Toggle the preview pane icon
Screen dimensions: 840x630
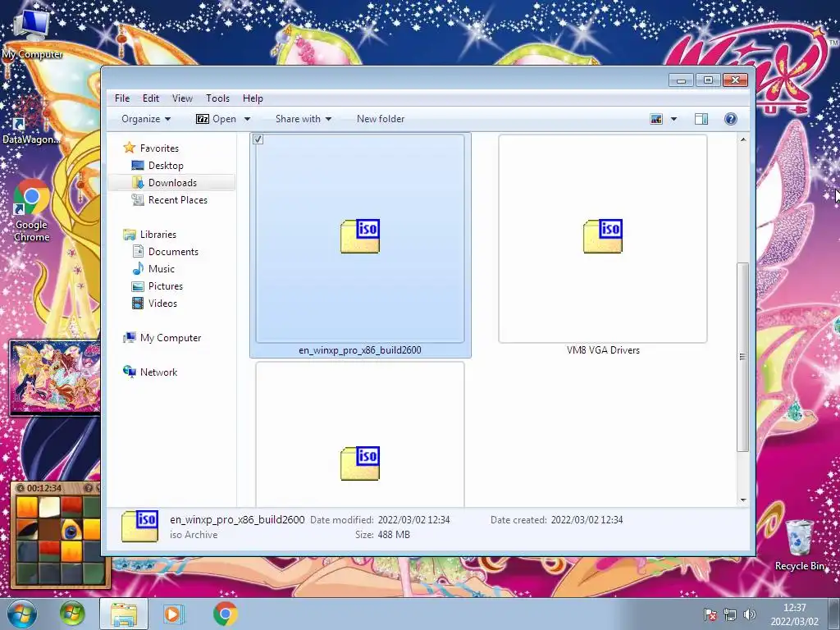click(701, 119)
